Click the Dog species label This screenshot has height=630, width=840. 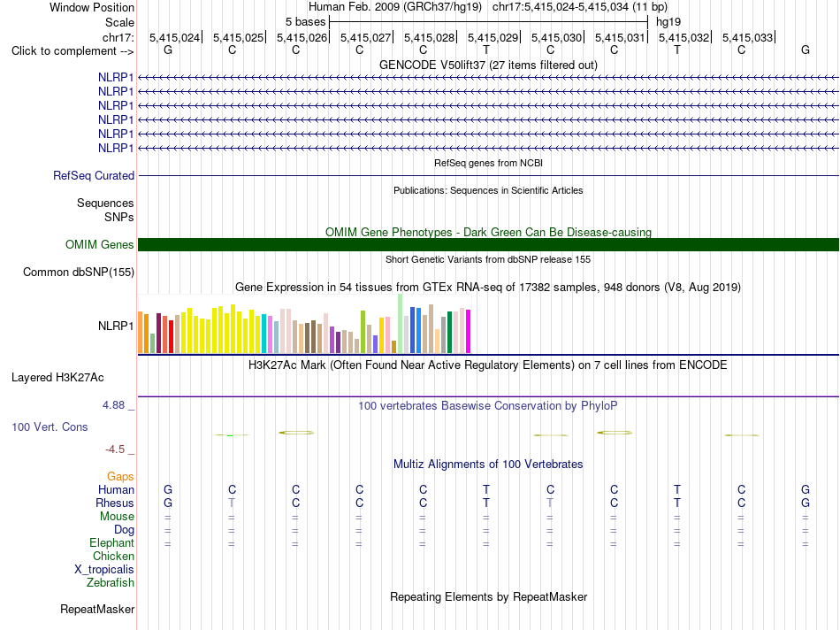point(124,530)
